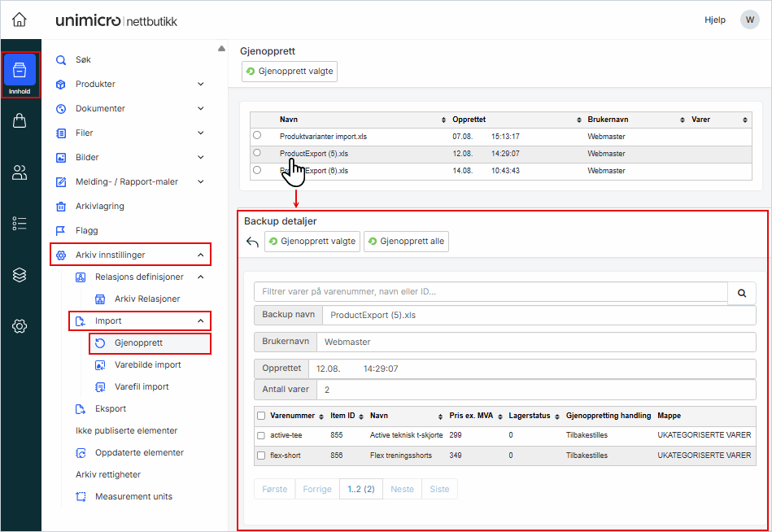Check the box for active-tee row
The image size is (772, 532).
[261, 435]
